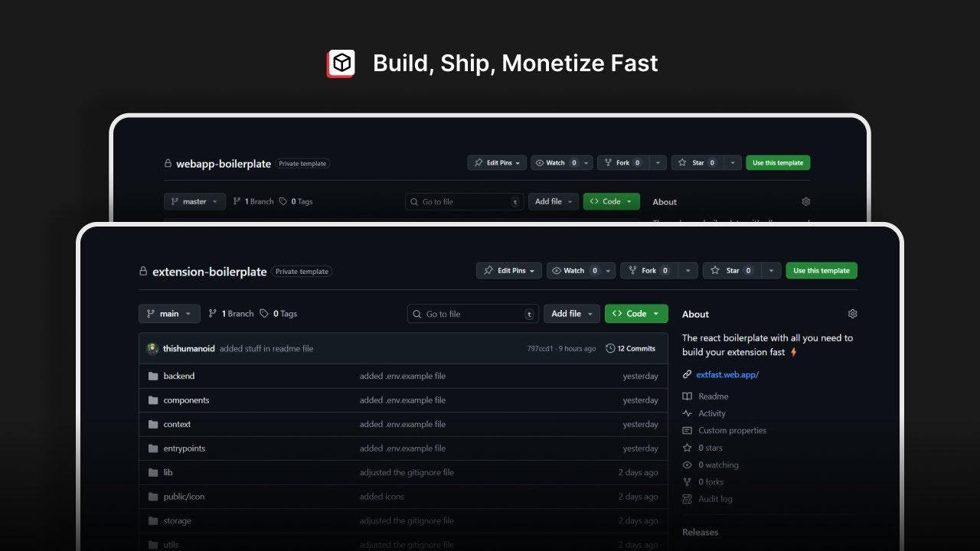Click the folder icon next to backend
Screen dimensions: 980x551
point(153,376)
